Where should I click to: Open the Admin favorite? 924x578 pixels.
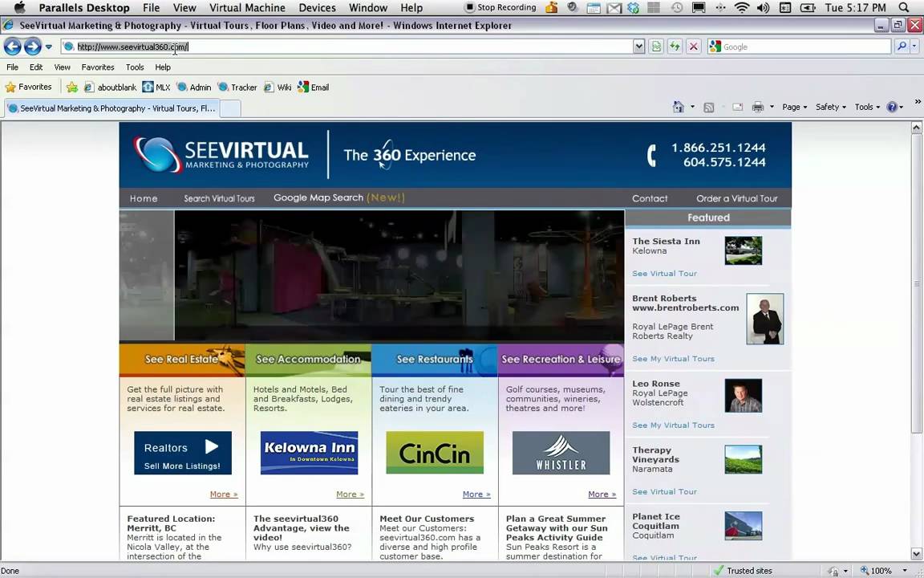tap(194, 88)
